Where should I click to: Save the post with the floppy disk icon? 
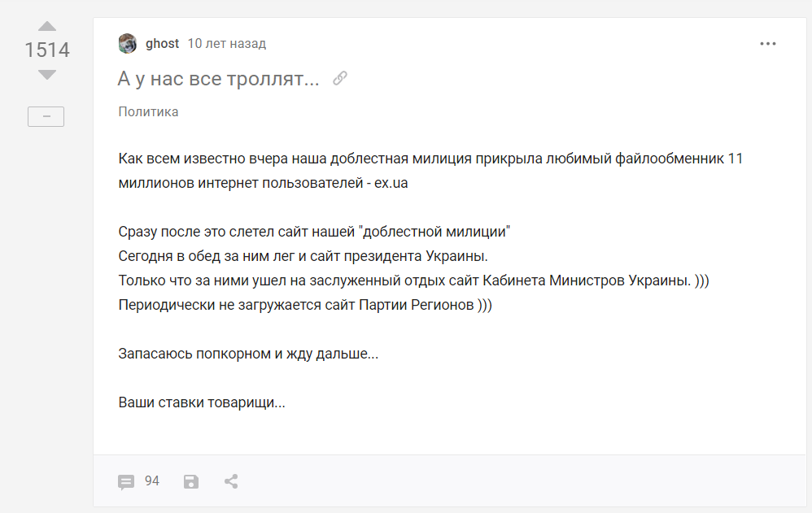coord(191,482)
